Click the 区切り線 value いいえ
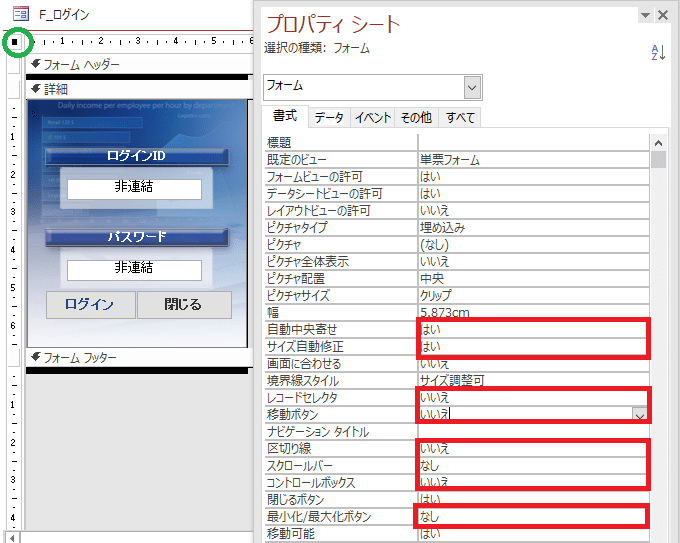Viewport: 680px width, 543px height. 533,448
